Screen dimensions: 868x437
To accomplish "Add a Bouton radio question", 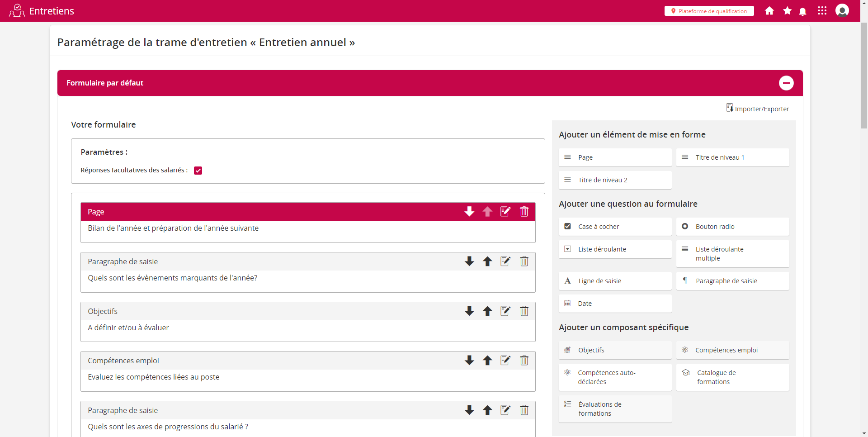I will point(732,227).
